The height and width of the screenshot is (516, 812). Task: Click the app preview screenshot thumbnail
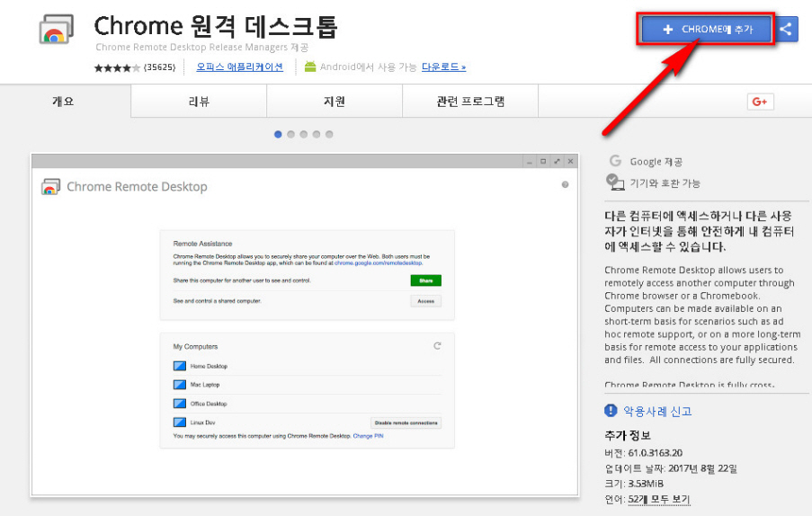(305, 325)
